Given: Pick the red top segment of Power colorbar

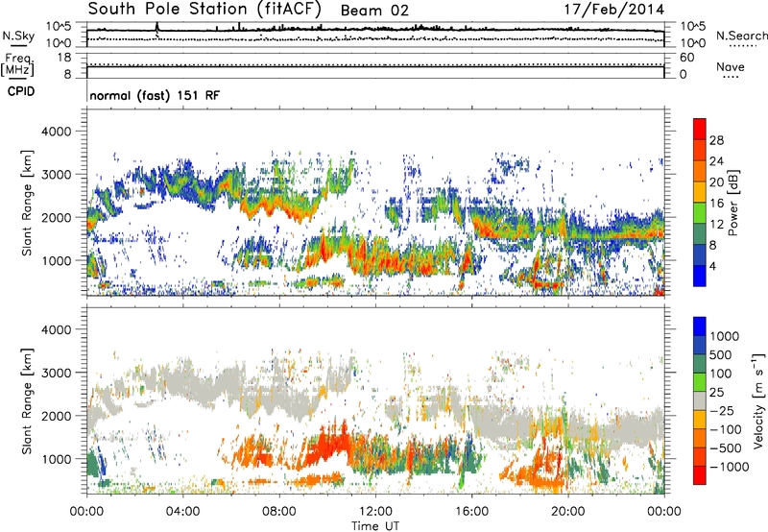Looking at the screenshot, I should click(700, 129).
